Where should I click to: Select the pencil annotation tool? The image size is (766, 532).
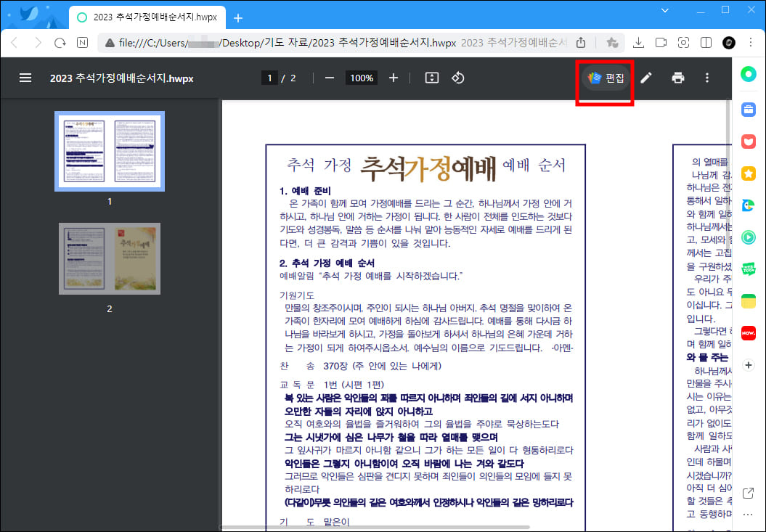(x=645, y=78)
